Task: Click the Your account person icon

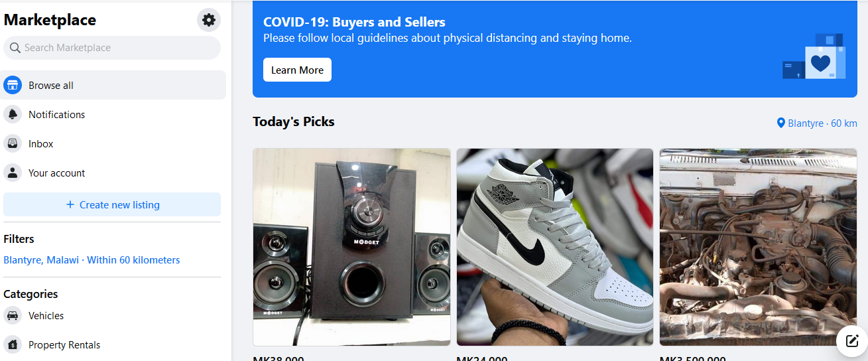Action: click(x=13, y=173)
